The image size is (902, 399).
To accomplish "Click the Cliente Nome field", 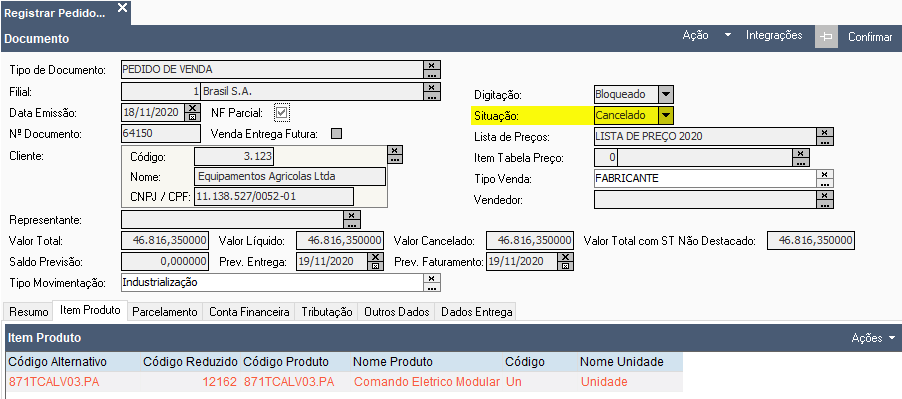I will pos(290,177).
